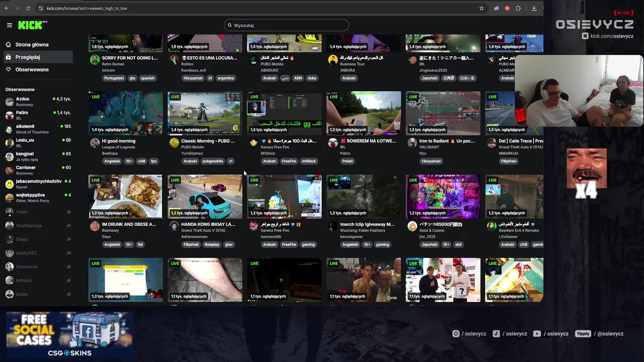Viewport: 644px width, 362px height.
Task: Open Slots & Casino pachinko thumbnail
Action: 443,197
